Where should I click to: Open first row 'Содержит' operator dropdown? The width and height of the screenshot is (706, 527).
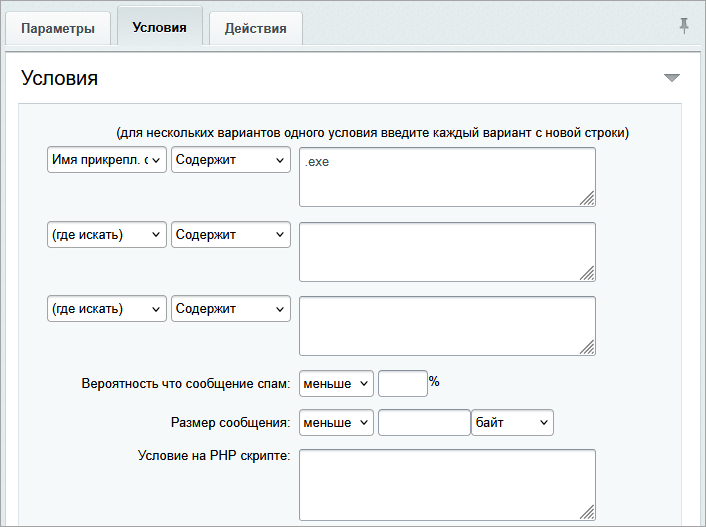click(x=231, y=160)
